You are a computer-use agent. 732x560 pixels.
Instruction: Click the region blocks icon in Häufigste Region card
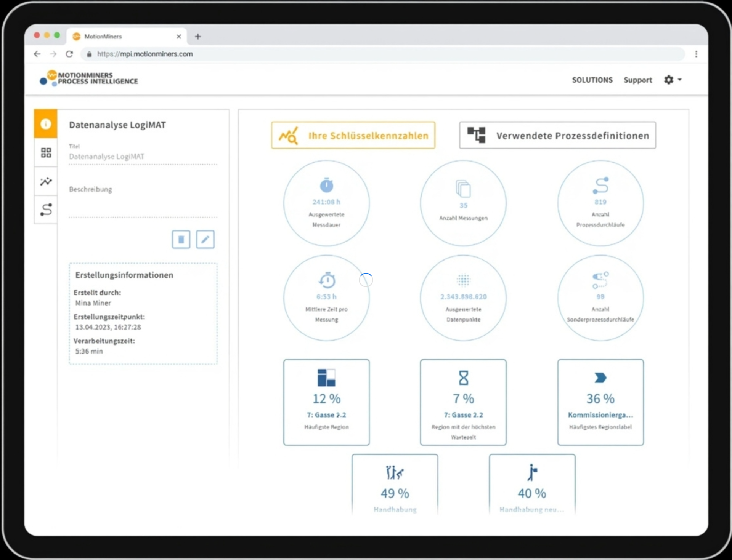click(x=326, y=378)
